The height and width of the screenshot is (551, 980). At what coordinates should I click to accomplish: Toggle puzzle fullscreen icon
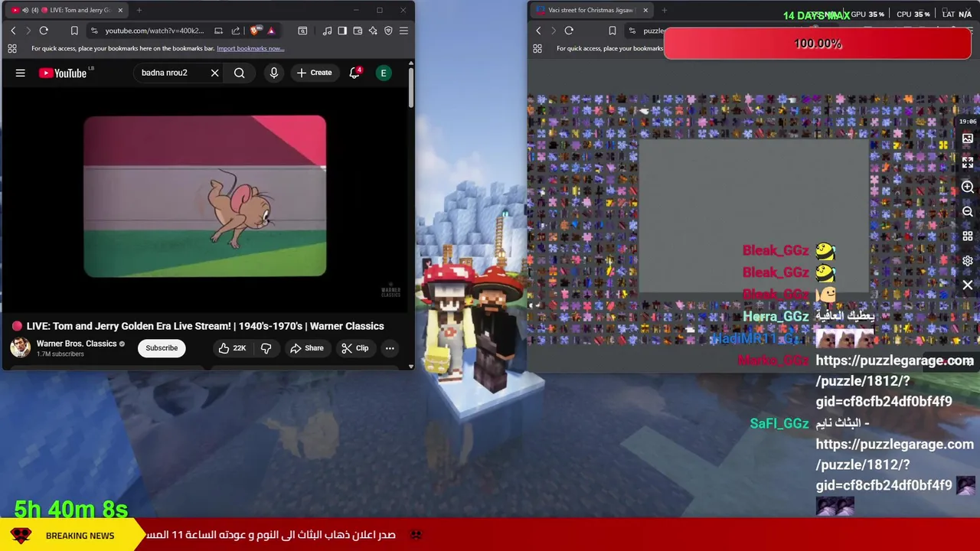[x=968, y=162]
